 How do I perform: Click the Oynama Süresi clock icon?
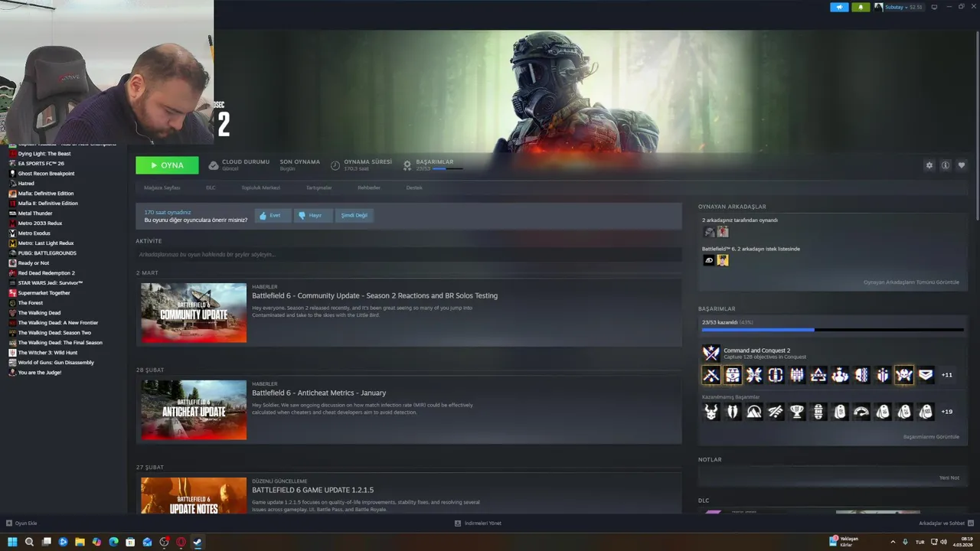(335, 165)
